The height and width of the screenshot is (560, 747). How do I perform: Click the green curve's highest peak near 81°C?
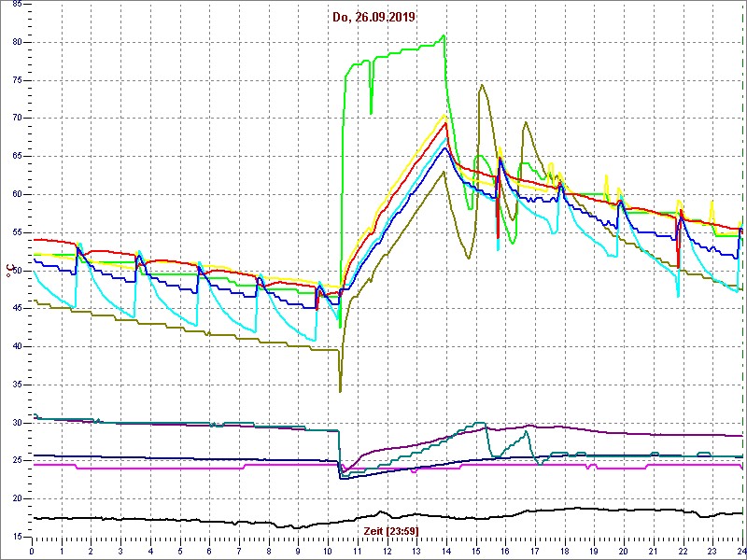[444, 35]
